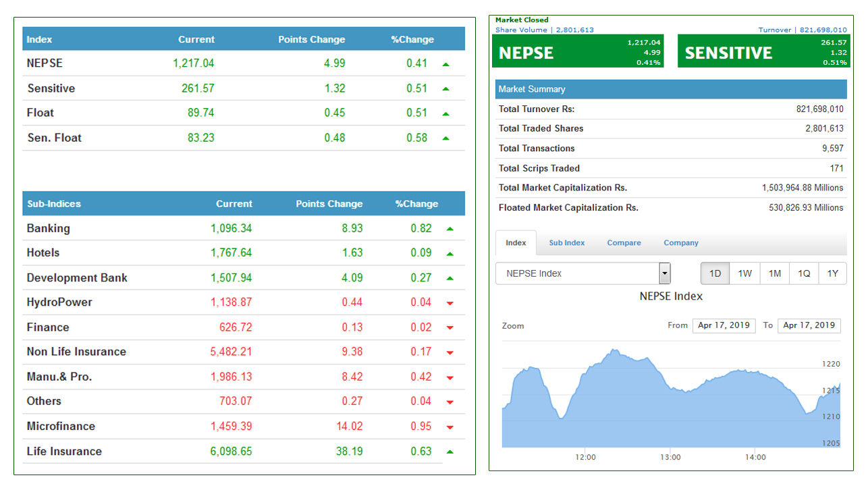Click the Total Scrips Traded value 171
The width and height of the screenshot is (868, 486).
[x=837, y=168]
